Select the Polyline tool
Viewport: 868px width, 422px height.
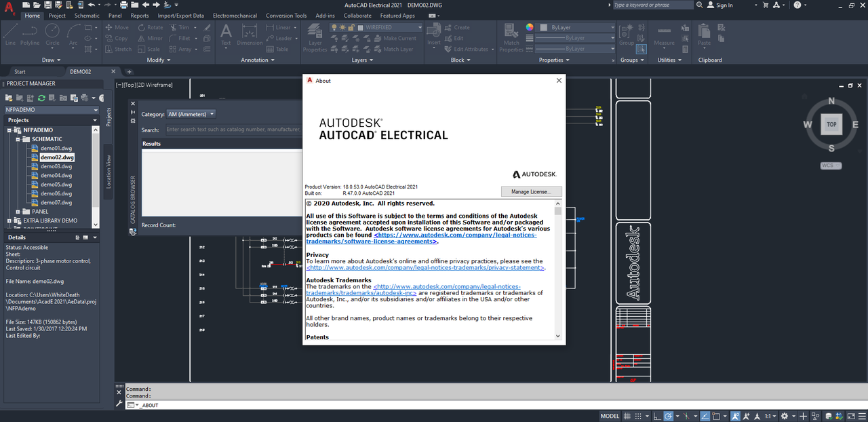(30, 35)
